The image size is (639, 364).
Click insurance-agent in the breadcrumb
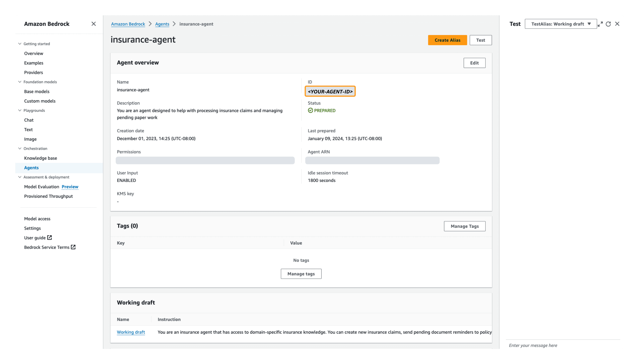click(x=196, y=24)
